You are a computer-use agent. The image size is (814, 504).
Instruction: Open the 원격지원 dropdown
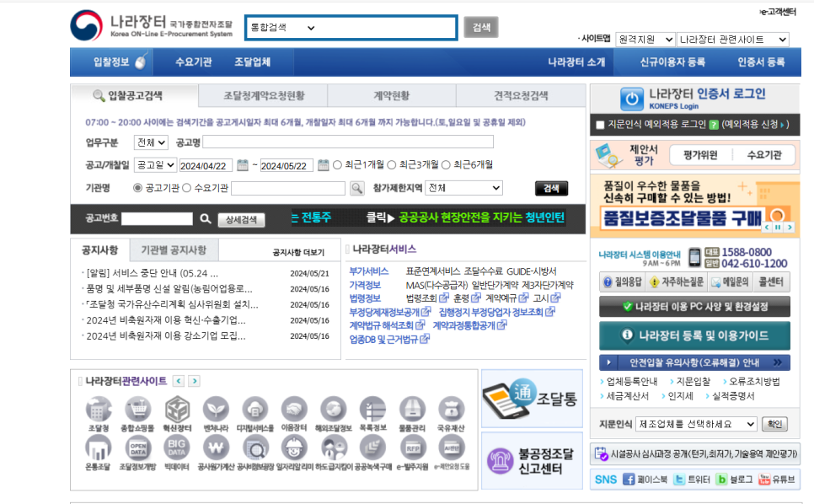pyautogui.click(x=645, y=40)
